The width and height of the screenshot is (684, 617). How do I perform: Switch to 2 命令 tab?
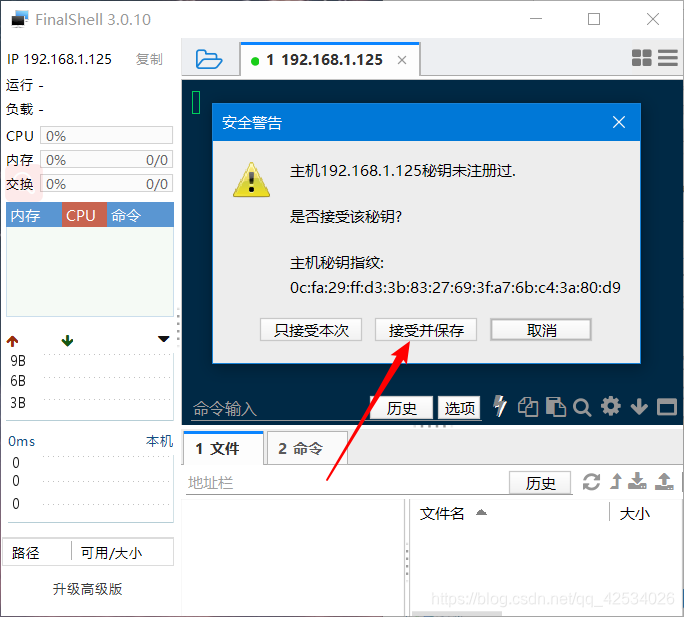pos(307,448)
